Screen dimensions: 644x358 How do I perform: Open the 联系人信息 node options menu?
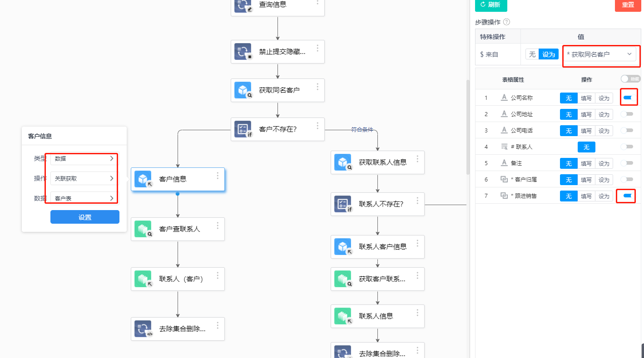click(x=417, y=313)
